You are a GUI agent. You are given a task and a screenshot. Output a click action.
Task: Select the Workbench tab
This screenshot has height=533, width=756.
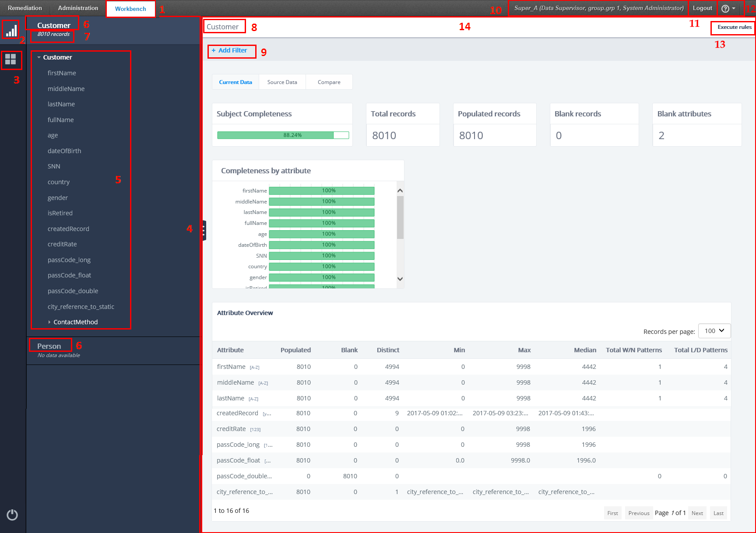tap(130, 9)
